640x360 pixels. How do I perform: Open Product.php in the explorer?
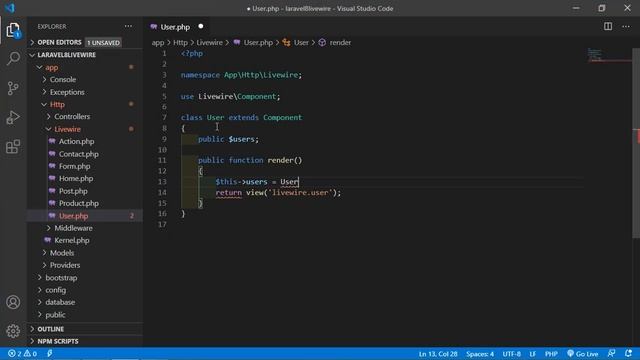(85, 204)
